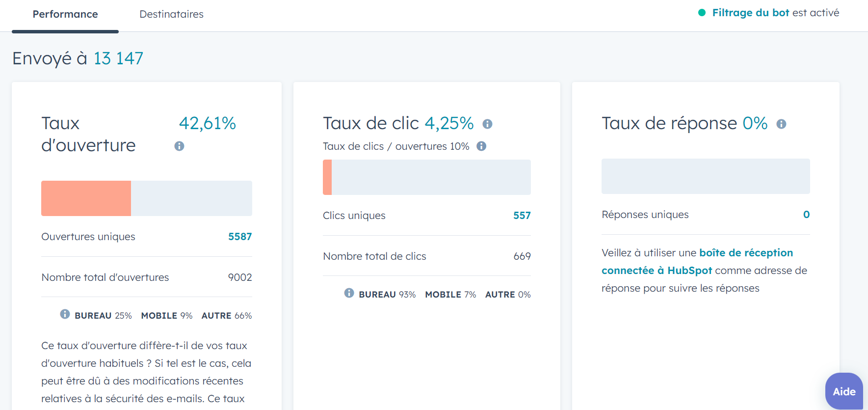868x410 pixels.
Task: Click info icon beside Taux d'ouverture
Action: (x=179, y=146)
